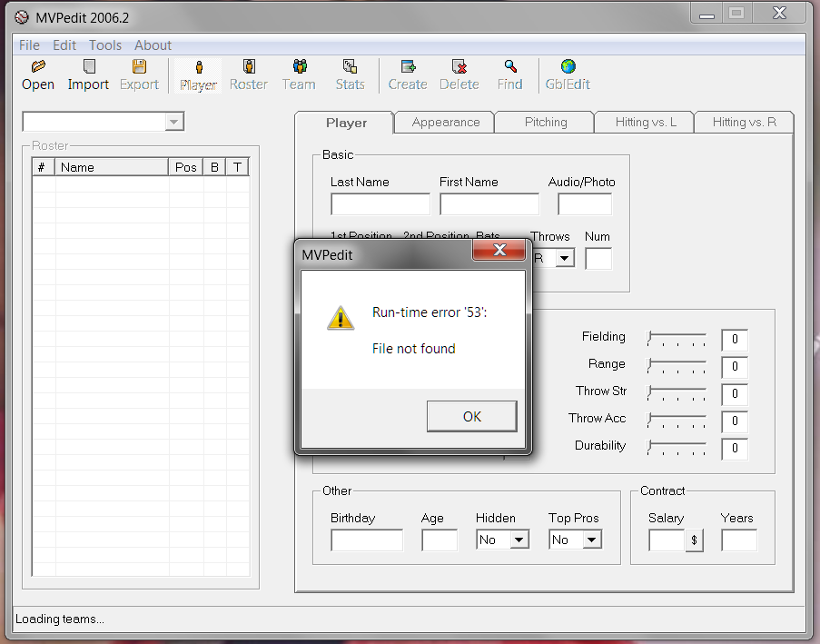Viewport: 820px width, 644px height.
Task: Switch to the Hitting vs. R tab
Action: (x=744, y=123)
